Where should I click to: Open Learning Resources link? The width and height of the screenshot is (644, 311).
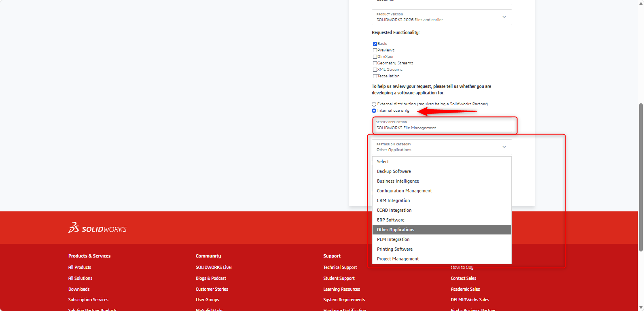point(341,289)
